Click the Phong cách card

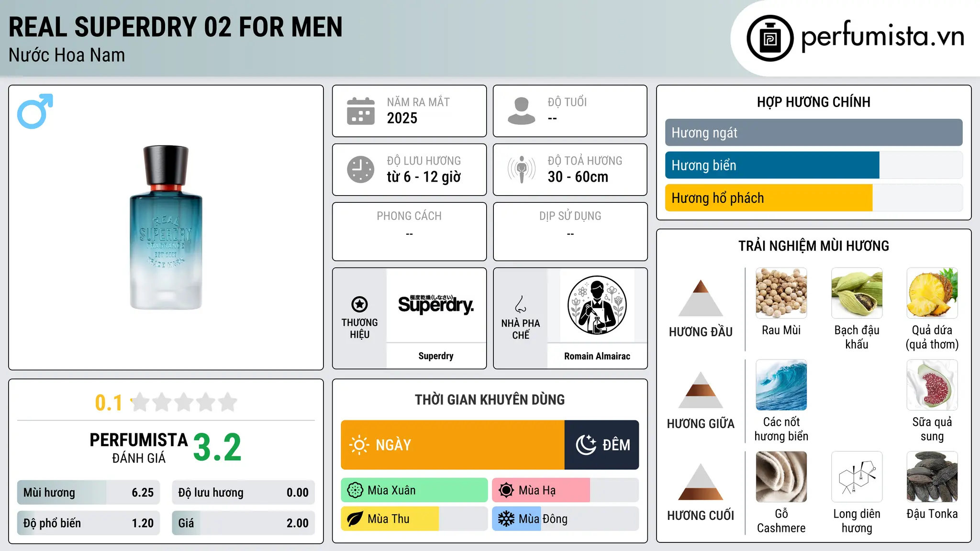click(x=409, y=231)
